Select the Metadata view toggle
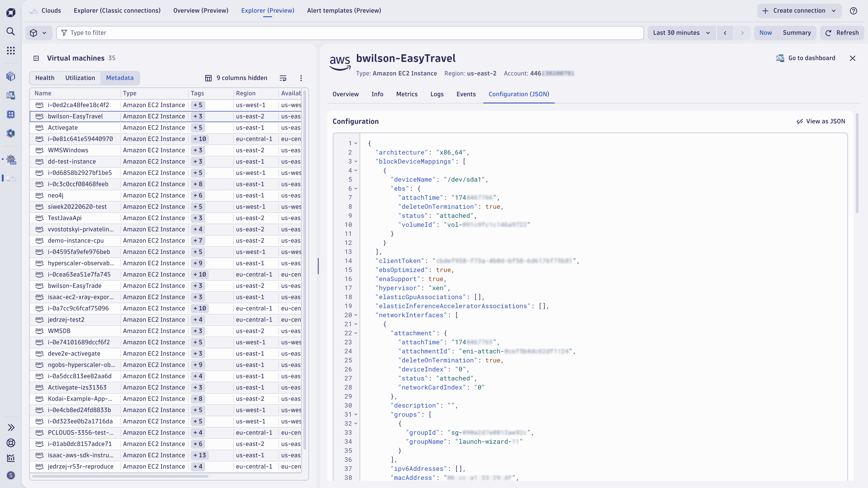 tap(120, 78)
